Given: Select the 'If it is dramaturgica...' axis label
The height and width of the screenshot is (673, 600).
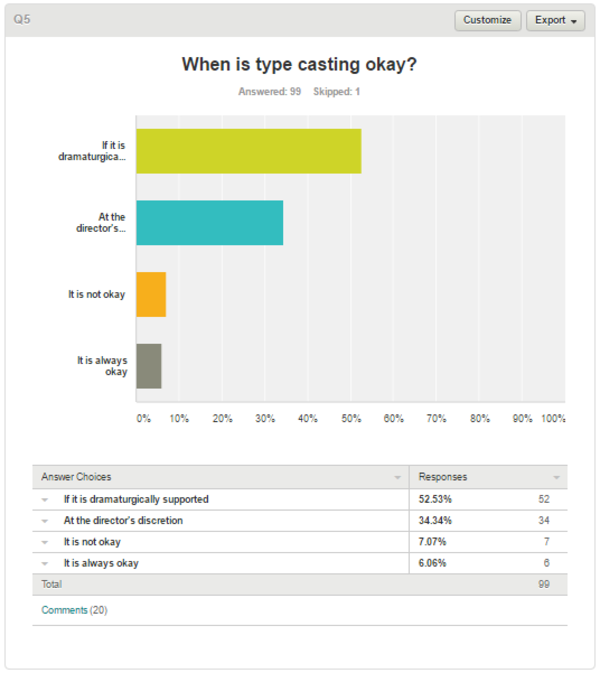Looking at the screenshot, I should pyautogui.click(x=92, y=151).
